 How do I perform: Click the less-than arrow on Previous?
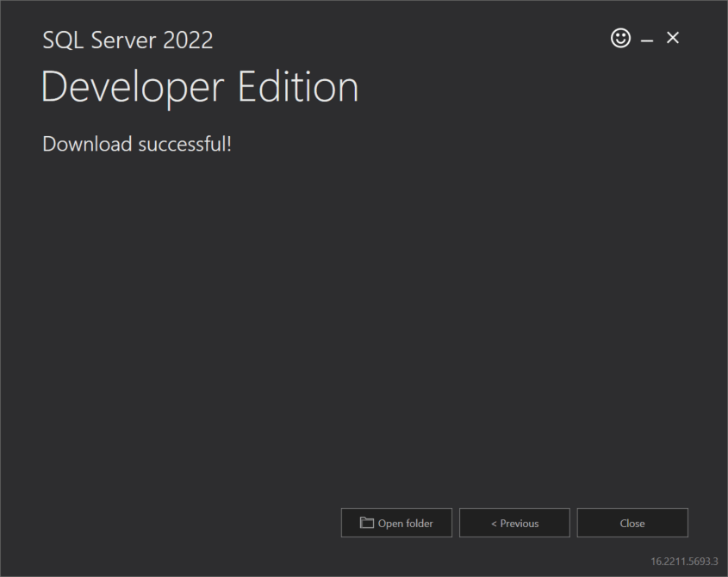(494, 524)
